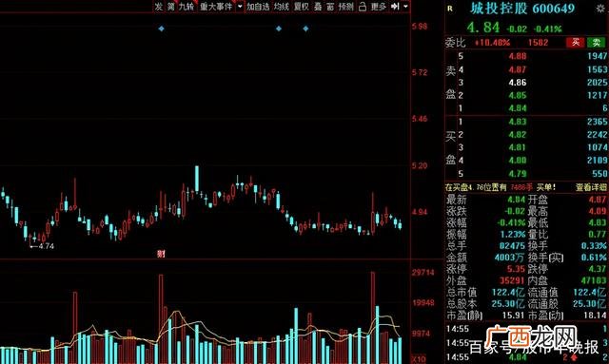Click the 委比 +10.40% value

(492, 43)
